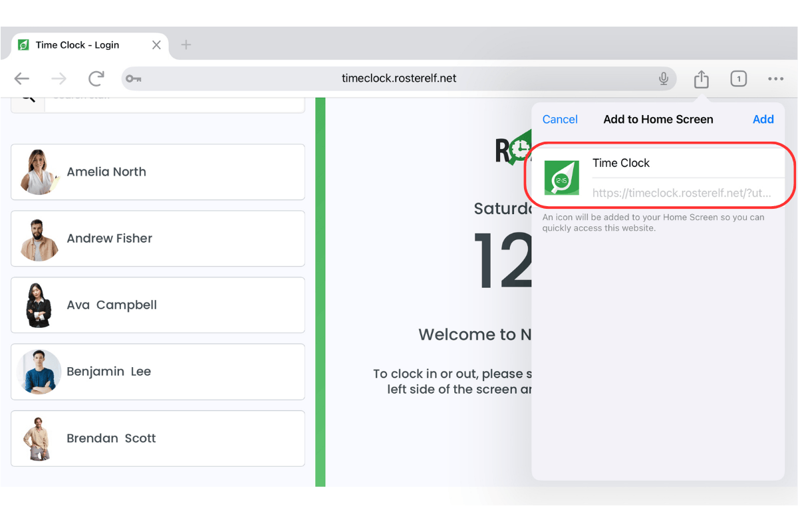Click the RosterElf favicon on the browser tab
This screenshot has height=532, width=798.
point(23,45)
